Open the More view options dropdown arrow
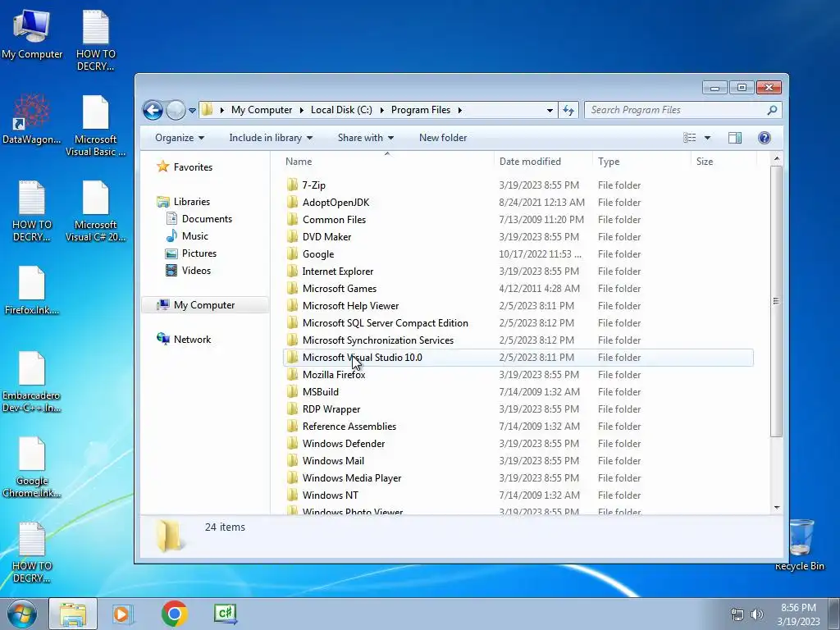The height and width of the screenshot is (630, 840). pyautogui.click(x=707, y=138)
